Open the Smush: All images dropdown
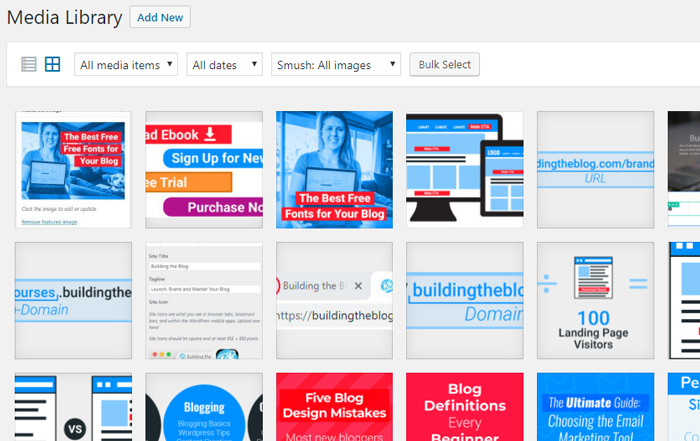The width and height of the screenshot is (700, 441). click(336, 65)
